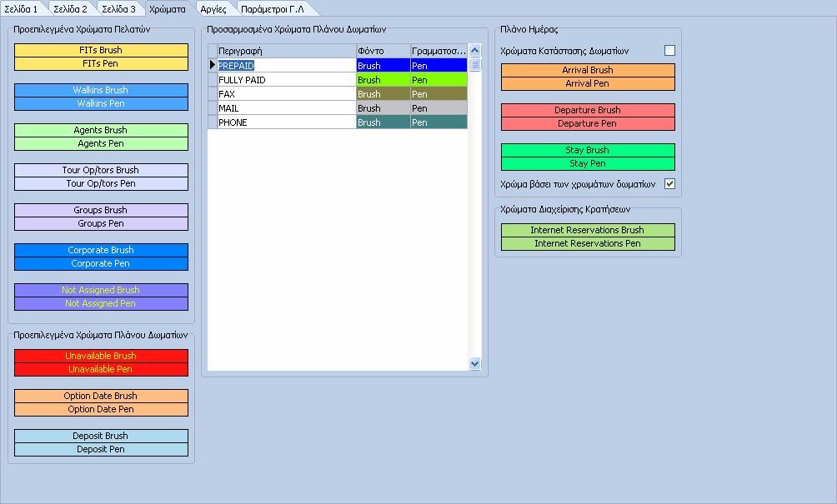
Task: Click the FAX row Pen cell
Action: [439, 94]
